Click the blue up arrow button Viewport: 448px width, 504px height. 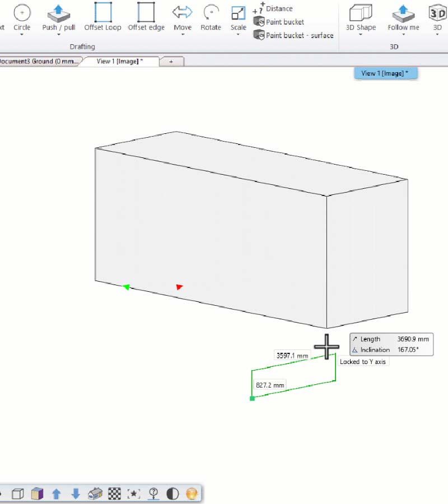pos(56,493)
